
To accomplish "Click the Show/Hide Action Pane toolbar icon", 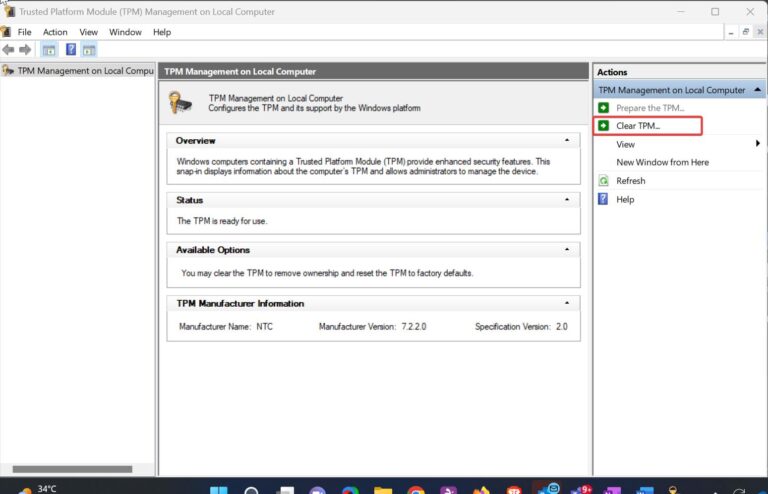I will tap(89, 50).
